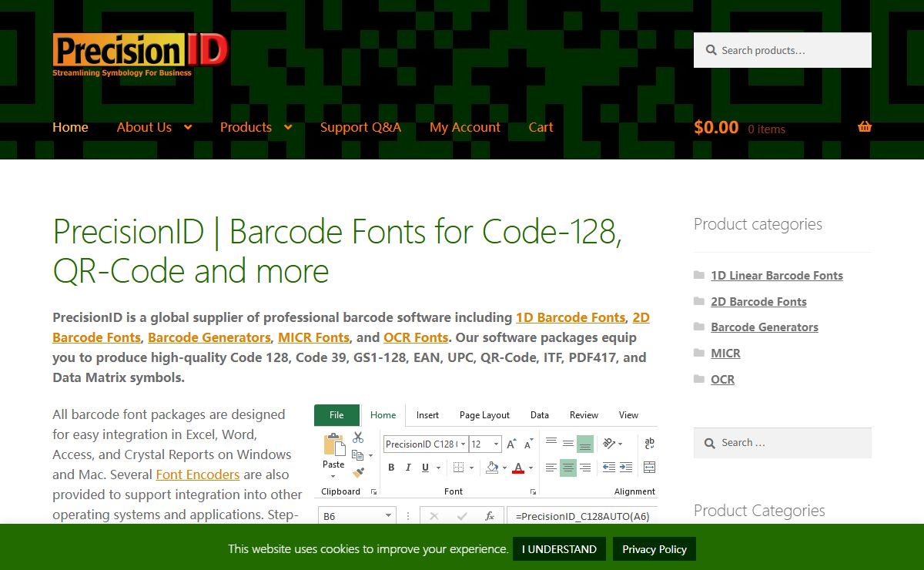Expand the About Us menu chevron
924x570 pixels.
click(188, 128)
